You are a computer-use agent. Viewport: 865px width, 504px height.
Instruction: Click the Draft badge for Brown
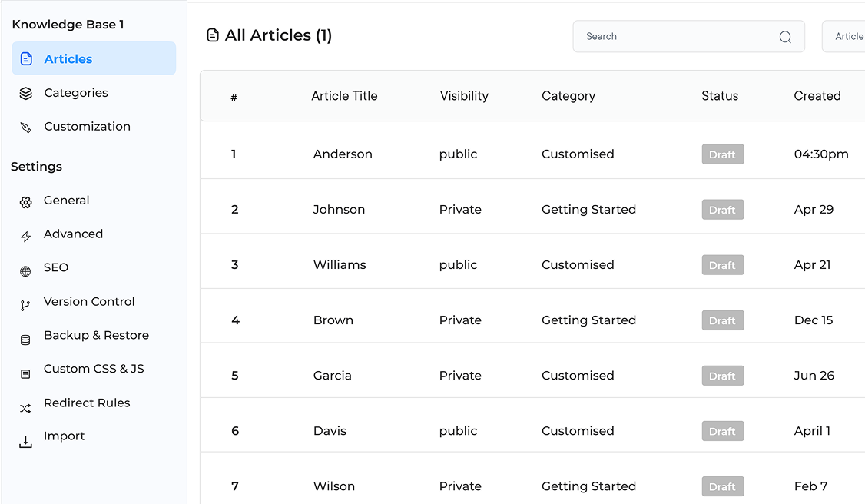point(723,320)
